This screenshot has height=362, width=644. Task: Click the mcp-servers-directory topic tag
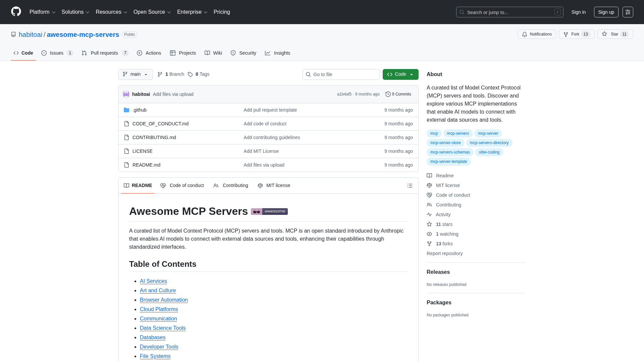click(489, 143)
